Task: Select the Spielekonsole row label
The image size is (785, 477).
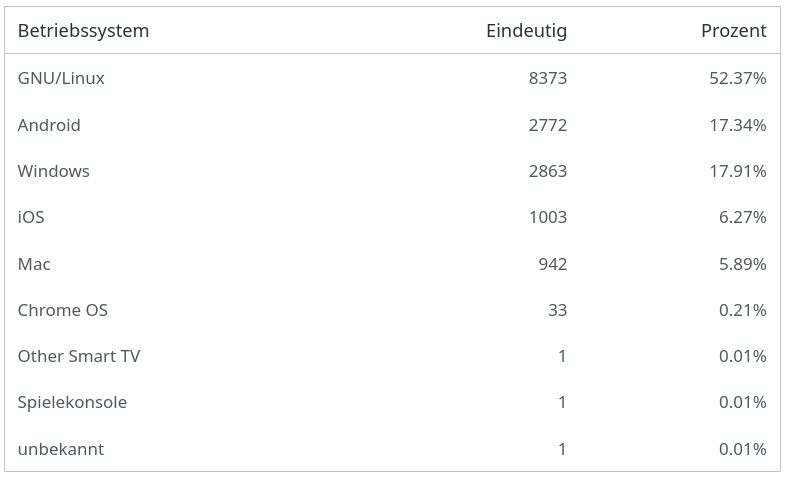Action: point(72,402)
